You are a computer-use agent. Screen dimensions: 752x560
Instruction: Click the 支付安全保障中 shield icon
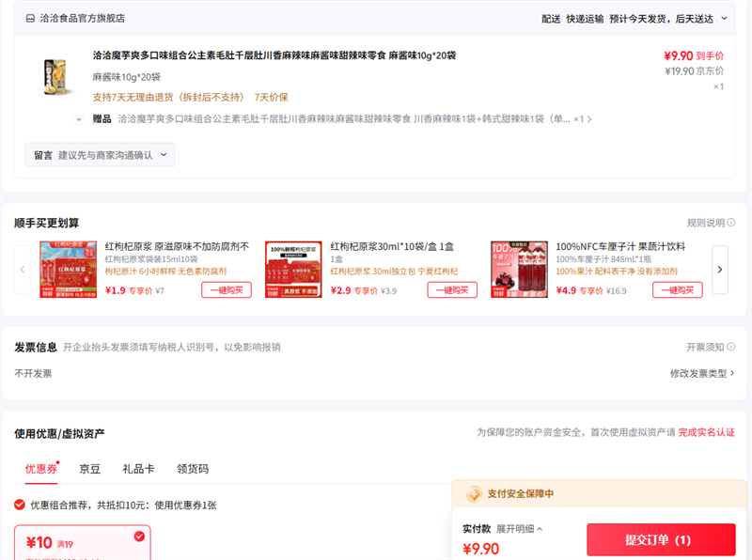tap(473, 494)
